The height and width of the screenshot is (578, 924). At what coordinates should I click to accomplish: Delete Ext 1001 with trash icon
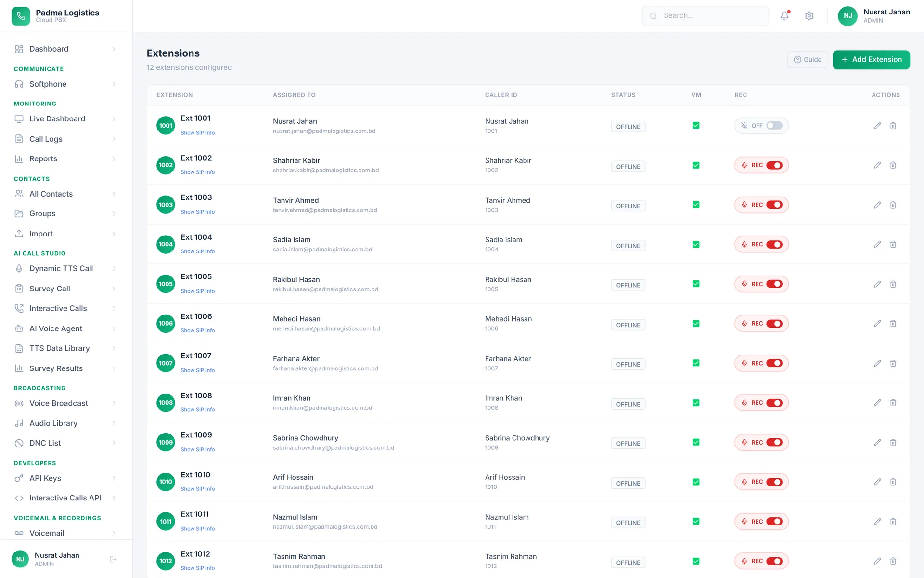[893, 126]
